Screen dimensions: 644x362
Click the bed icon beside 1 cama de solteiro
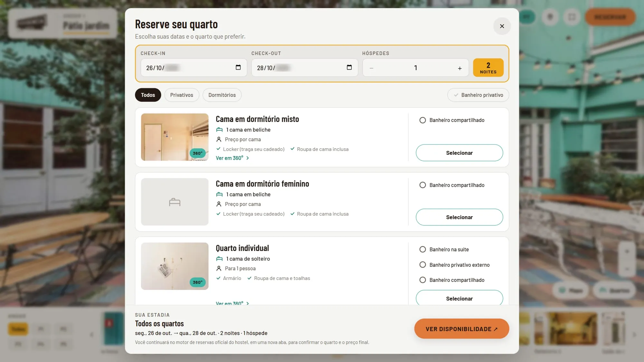point(219,259)
